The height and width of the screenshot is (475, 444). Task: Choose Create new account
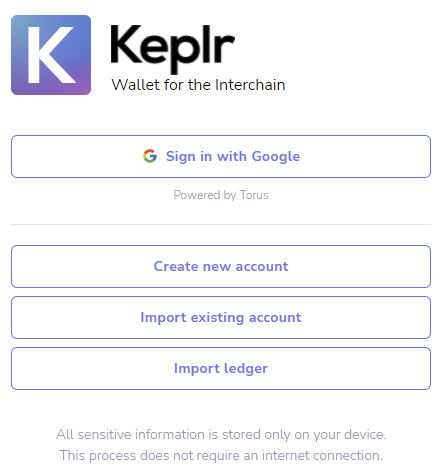tap(221, 266)
